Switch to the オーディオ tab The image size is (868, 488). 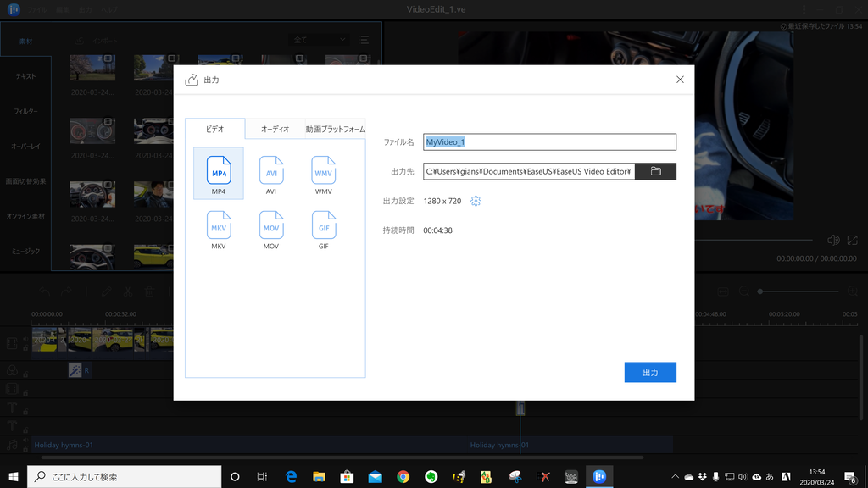275,129
